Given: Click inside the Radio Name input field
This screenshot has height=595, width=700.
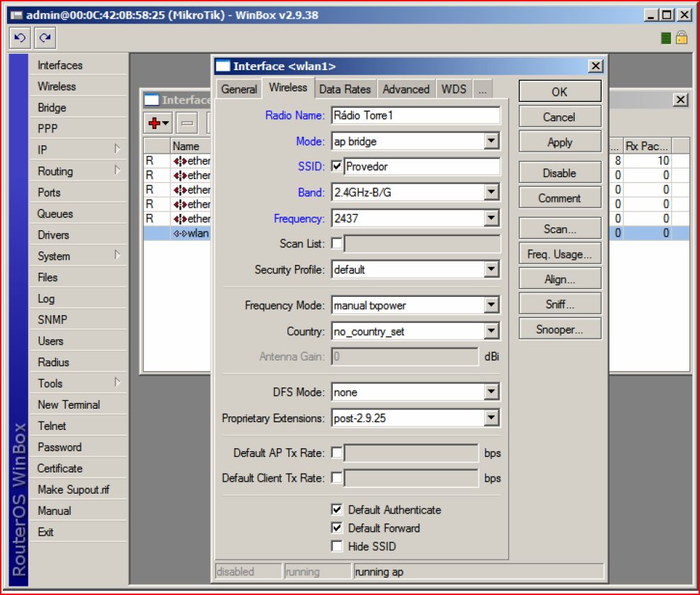Looking at the screenshot, I should click(x=414, y=115).
